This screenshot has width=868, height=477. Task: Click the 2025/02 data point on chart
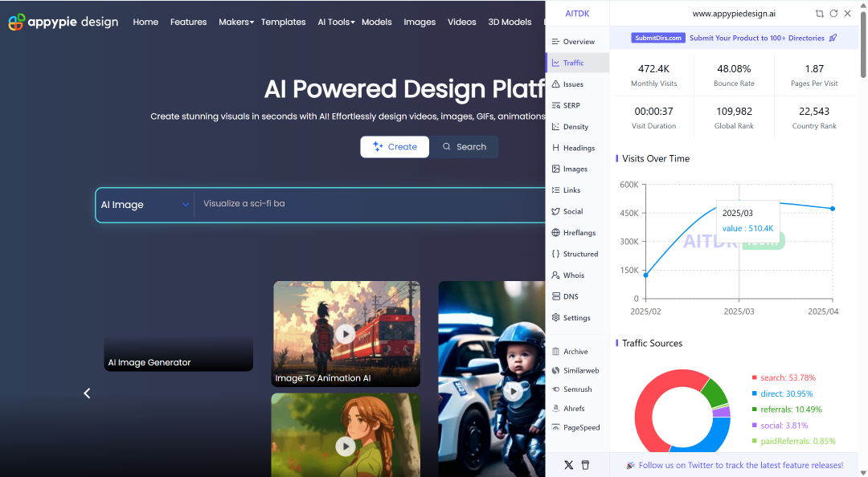(x=646, y=275)
